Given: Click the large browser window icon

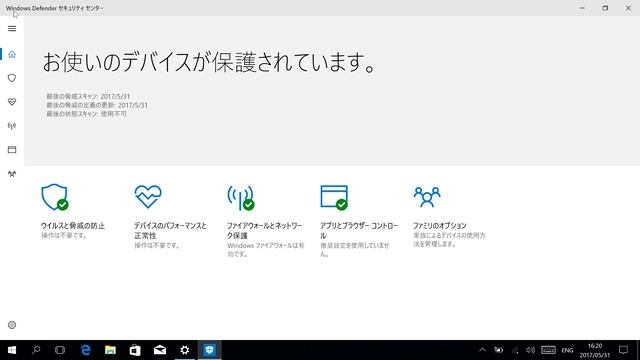Looking at the screenshot, I should click(x=334, y=198).
